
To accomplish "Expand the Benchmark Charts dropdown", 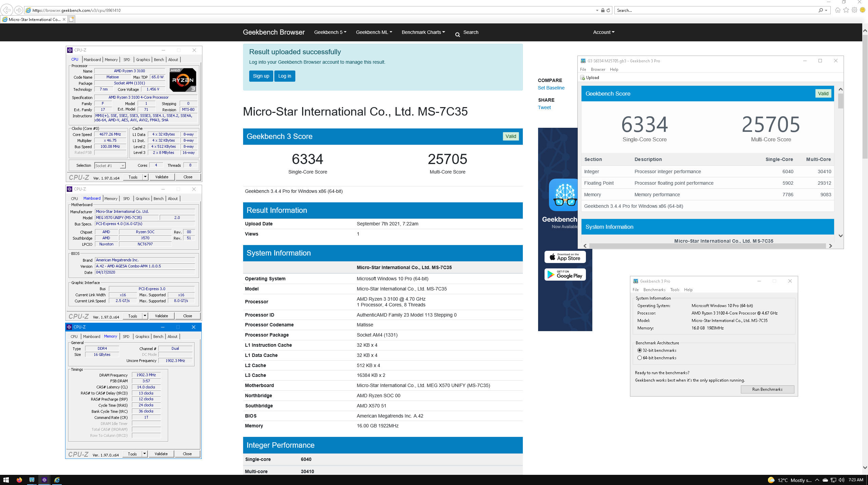I will (x=423, y=32).
